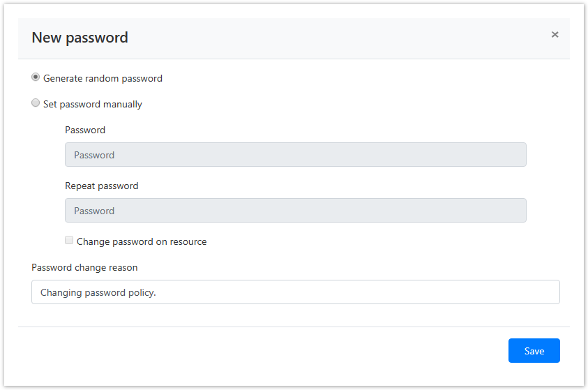Click the "Password change reason" label

pos(84,268)
